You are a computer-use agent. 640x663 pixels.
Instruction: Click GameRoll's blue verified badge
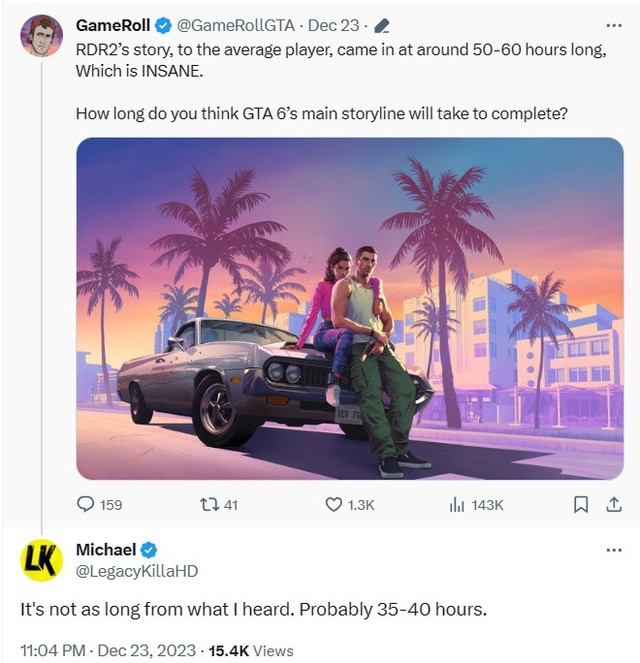point(163,26)
